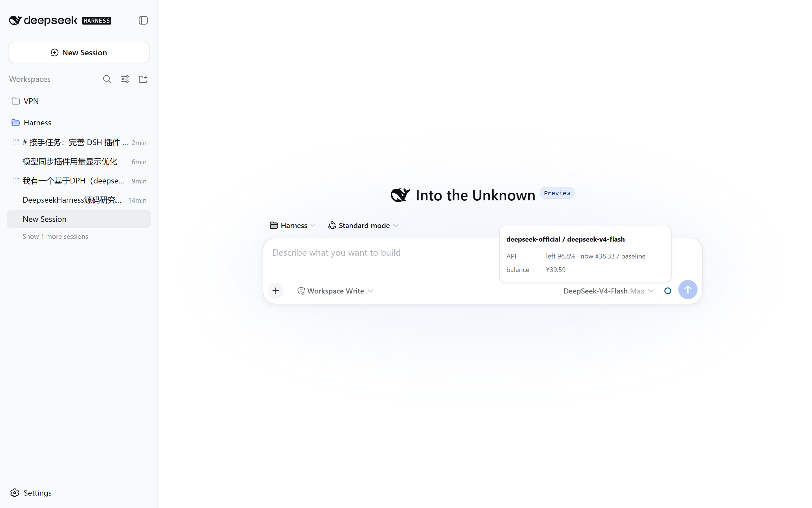Search workspaces with the magnifier icon
Image resolution: width=812 pixels, height=508 pixels.
click(x=107, y=79)
